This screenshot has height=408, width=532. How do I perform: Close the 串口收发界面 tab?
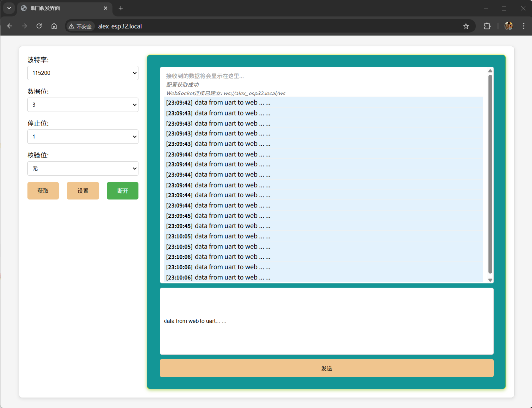[105, 8]
